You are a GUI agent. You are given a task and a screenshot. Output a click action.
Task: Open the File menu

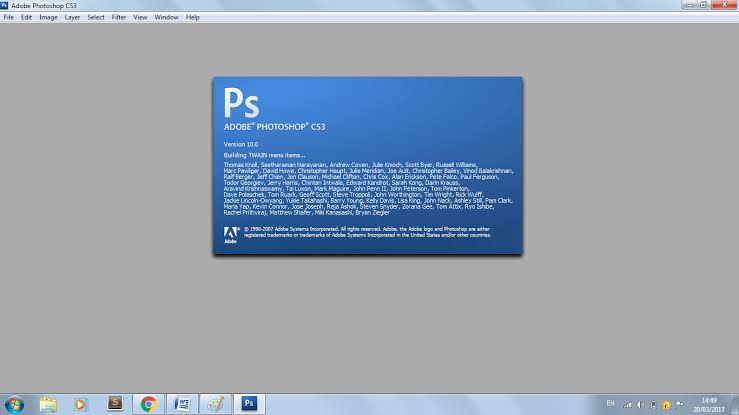click(x=8, y=17)
